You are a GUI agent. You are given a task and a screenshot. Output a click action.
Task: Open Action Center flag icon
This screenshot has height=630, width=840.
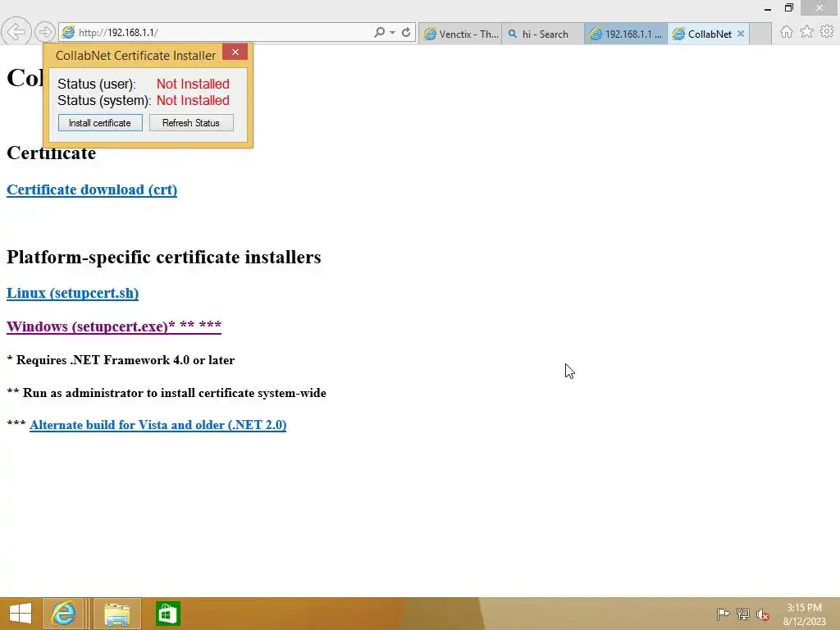click(x=723, y=614)
